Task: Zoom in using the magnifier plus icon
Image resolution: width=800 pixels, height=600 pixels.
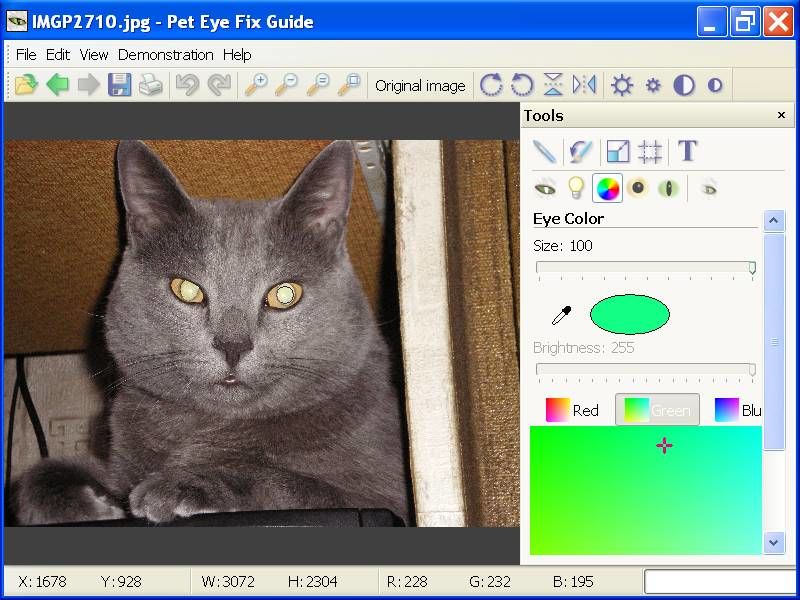Action: (x=256, y=86)
